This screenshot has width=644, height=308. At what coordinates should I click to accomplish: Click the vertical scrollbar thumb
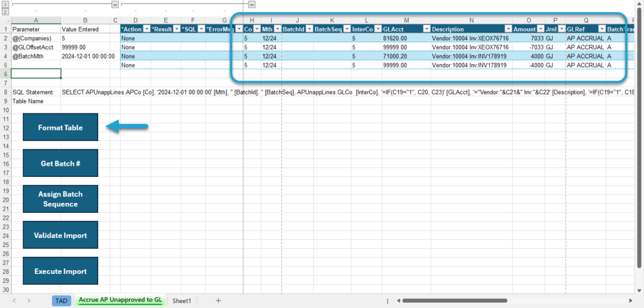(x=639, y=137)
